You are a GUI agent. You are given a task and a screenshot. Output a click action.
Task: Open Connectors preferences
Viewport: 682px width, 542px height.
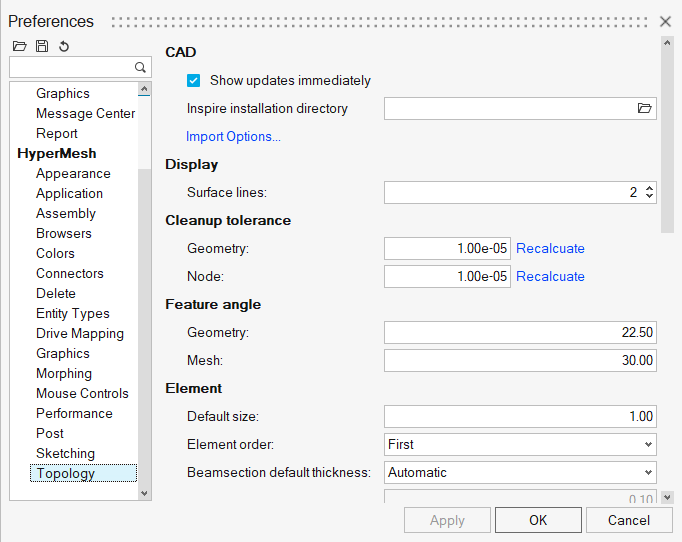pyautogui.click(x=70, y=274)
